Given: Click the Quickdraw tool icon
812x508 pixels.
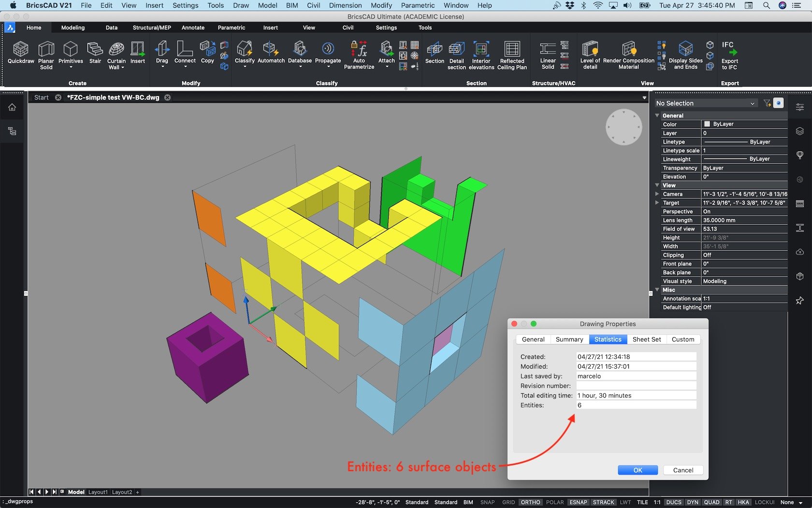Looking at the screenshot, I should 21,49.
